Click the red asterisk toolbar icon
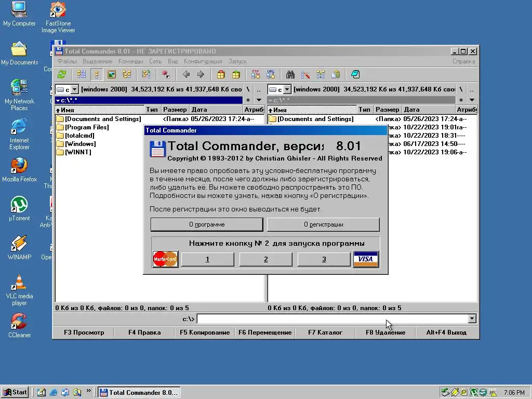The height and width of the screenshot is (399, 532). tap(166, 74)
